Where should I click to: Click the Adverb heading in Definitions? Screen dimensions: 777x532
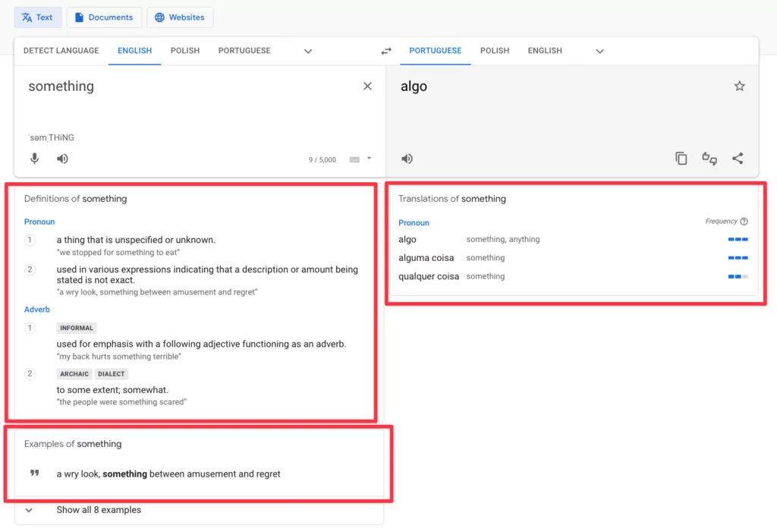click(36, 310)
